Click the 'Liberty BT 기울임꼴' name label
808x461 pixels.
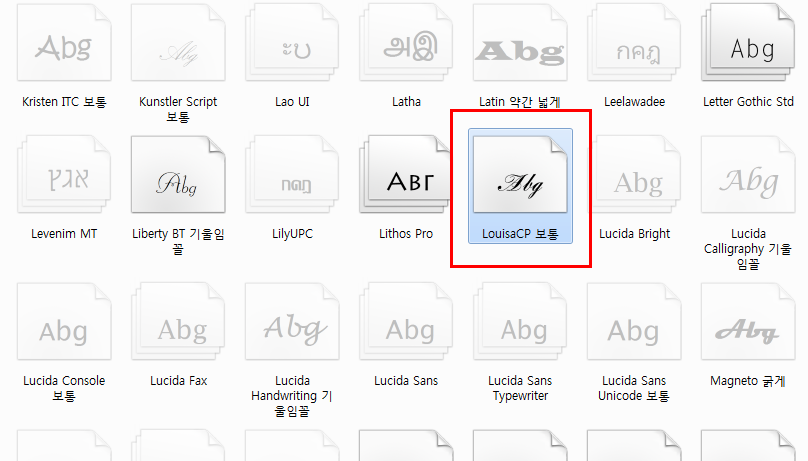pos(178,241)
